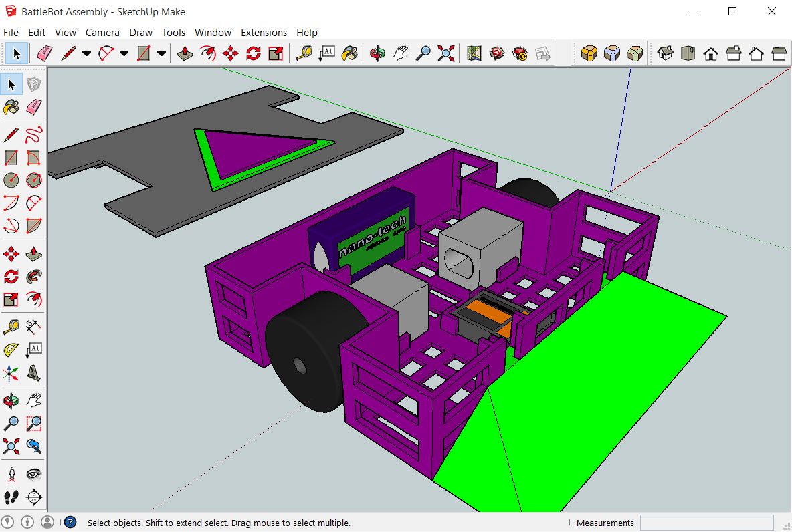Click the Measurements input box

pos(706,523)
